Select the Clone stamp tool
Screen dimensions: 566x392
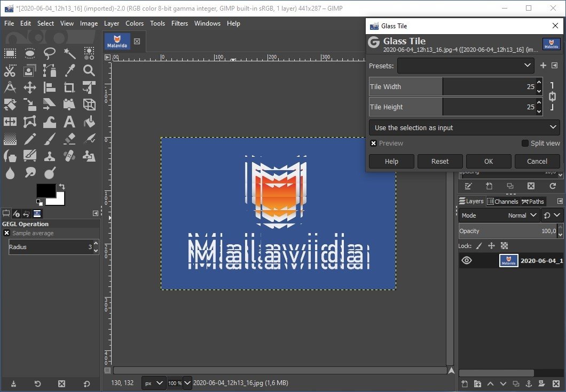tap(50, 156)
